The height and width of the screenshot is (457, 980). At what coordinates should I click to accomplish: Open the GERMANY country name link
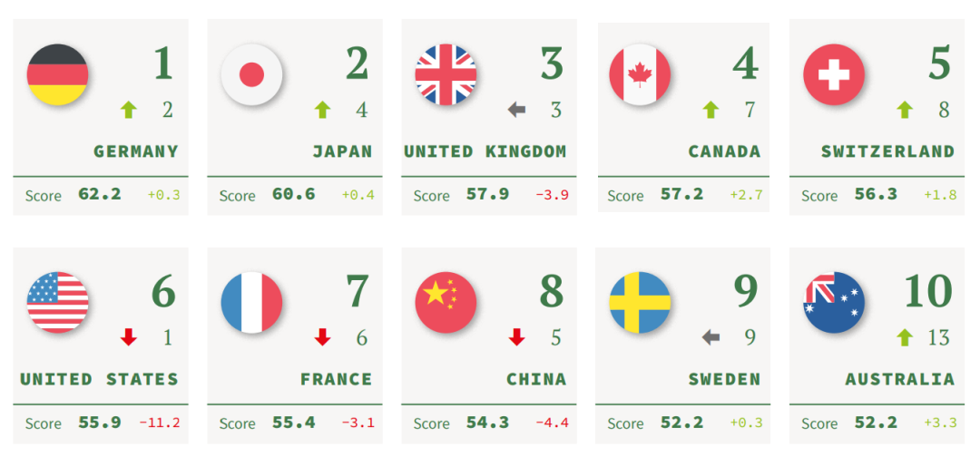[135, 151]
